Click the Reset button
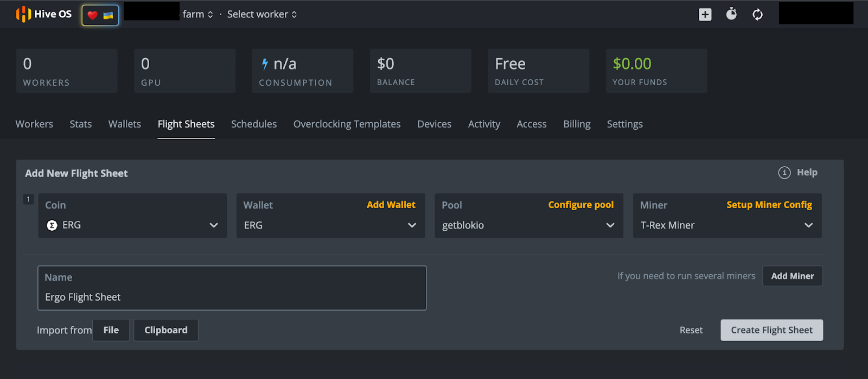The height and width of the screenshot is (379, 868). pos(691,330)
